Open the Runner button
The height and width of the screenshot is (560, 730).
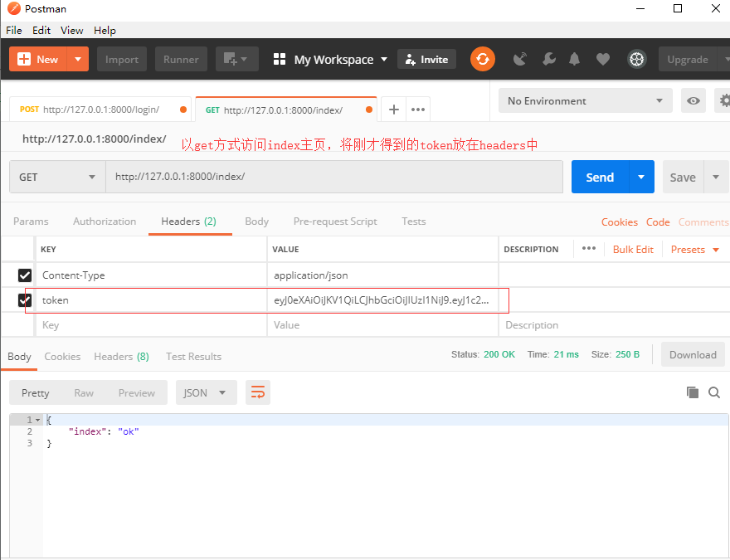181,59
